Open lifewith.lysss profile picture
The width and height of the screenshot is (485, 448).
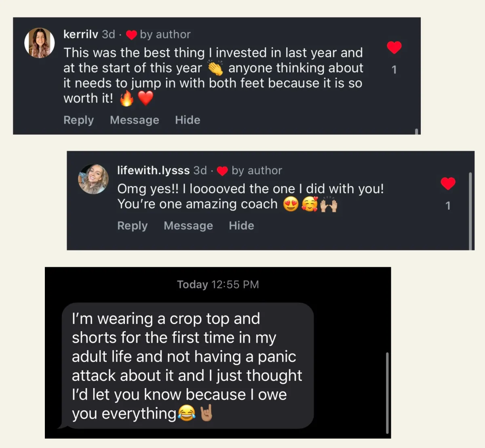[93, 179]
